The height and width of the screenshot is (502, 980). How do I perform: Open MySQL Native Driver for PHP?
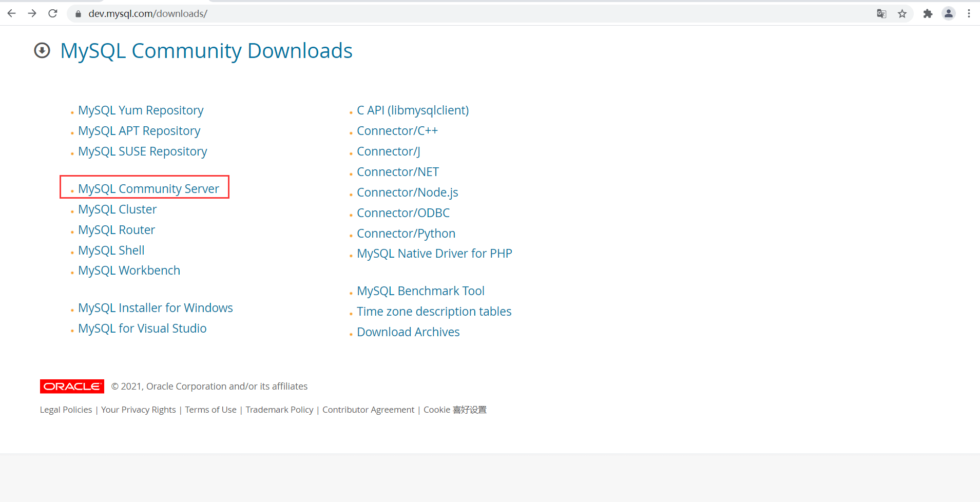434,254
